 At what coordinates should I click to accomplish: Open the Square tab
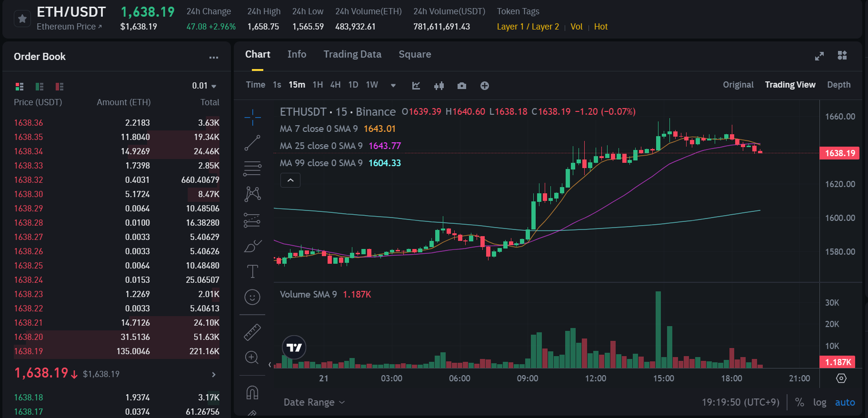[x=415, y=54]
